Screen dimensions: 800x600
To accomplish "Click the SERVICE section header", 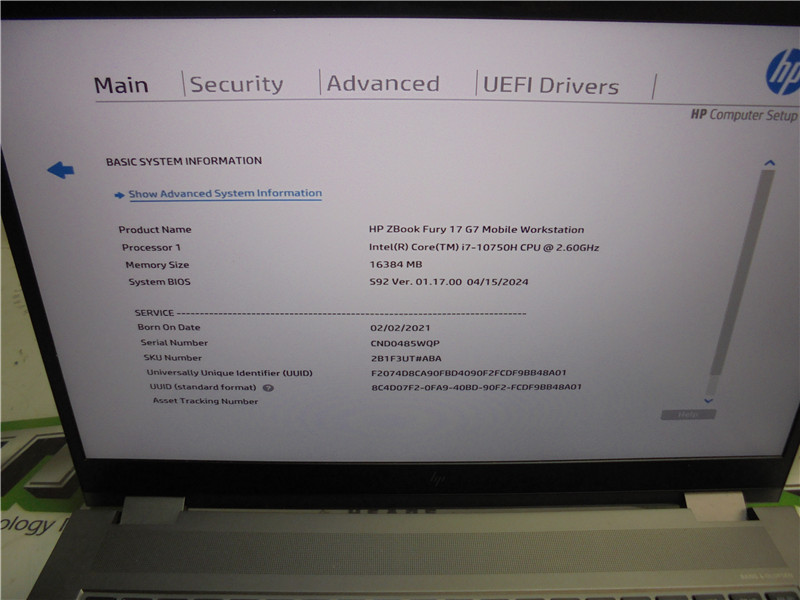I will pos(154,313).
